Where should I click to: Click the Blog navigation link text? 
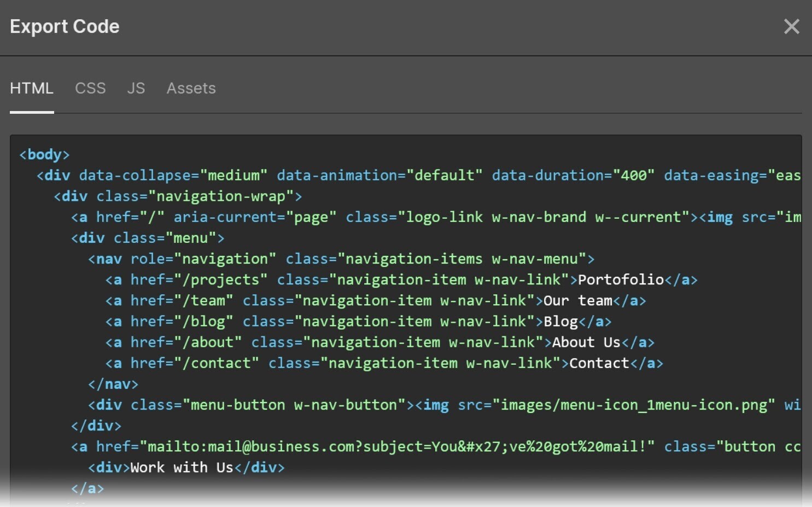560,321
